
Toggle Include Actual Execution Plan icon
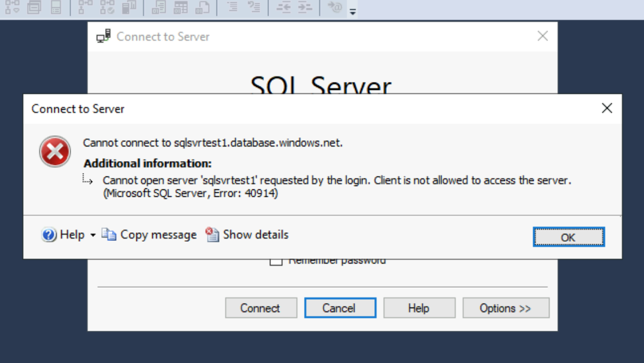coord(85,7)
